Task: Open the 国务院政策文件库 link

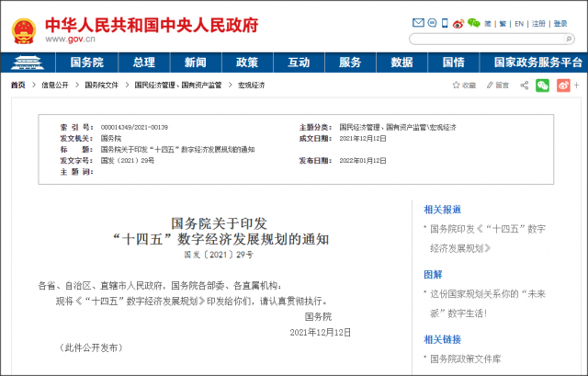Action: click(466, 359)
